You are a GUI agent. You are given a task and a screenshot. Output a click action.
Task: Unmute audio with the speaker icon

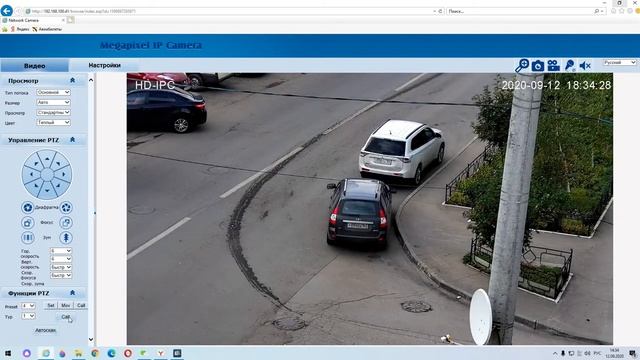pyautogui.click(x=585, y=66)
